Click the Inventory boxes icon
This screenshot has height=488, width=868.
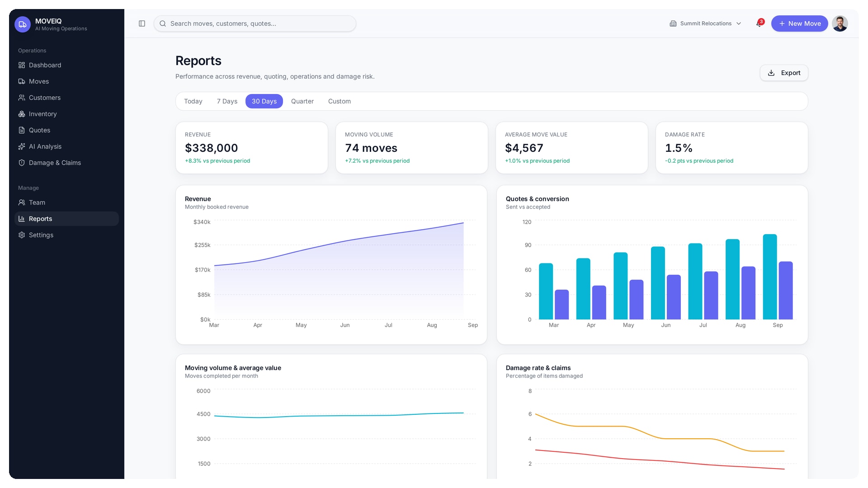[x=22, y=114]
